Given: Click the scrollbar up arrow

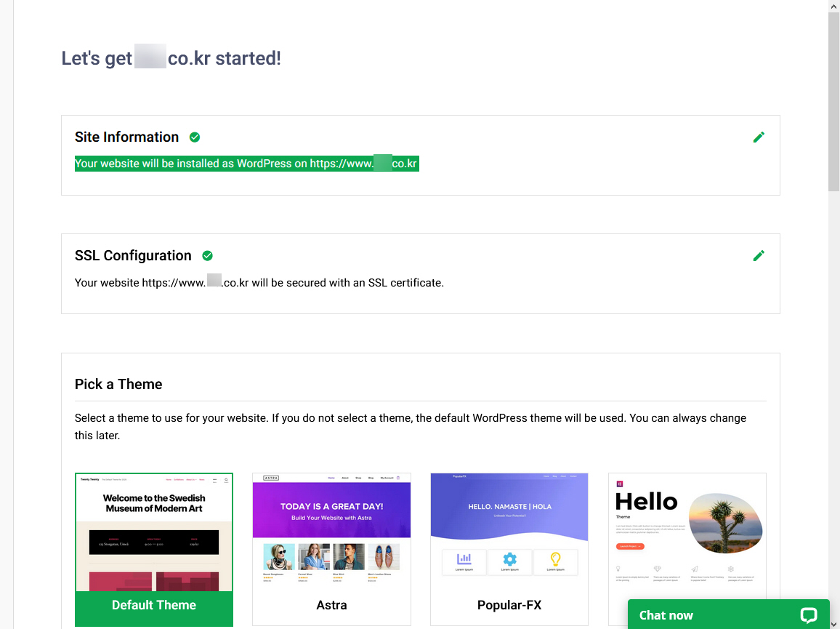Looking at the screenshot, I should [x=834, y=6].
